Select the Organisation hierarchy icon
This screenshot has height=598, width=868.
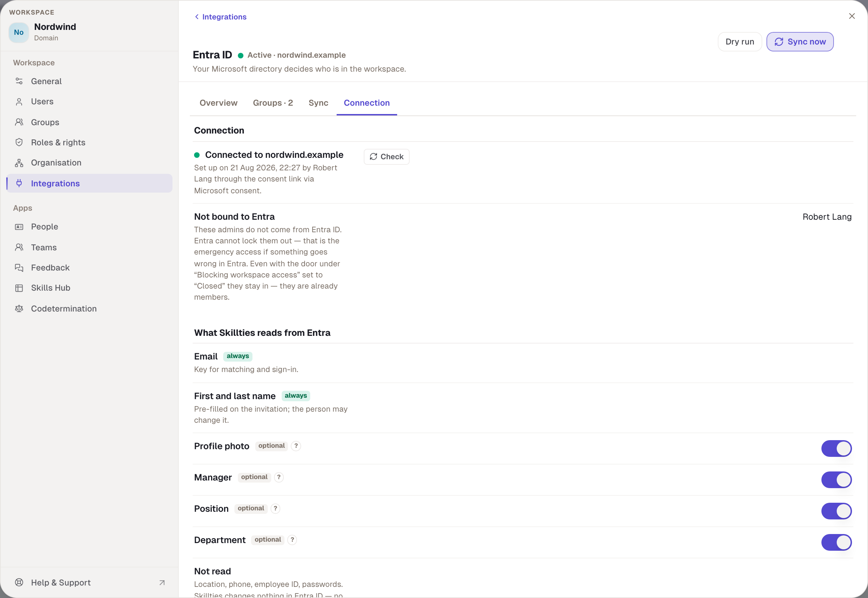point(19,163)
